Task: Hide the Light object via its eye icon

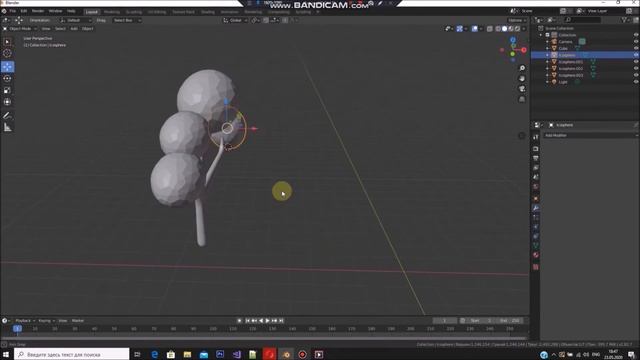Action: point(636,82)
